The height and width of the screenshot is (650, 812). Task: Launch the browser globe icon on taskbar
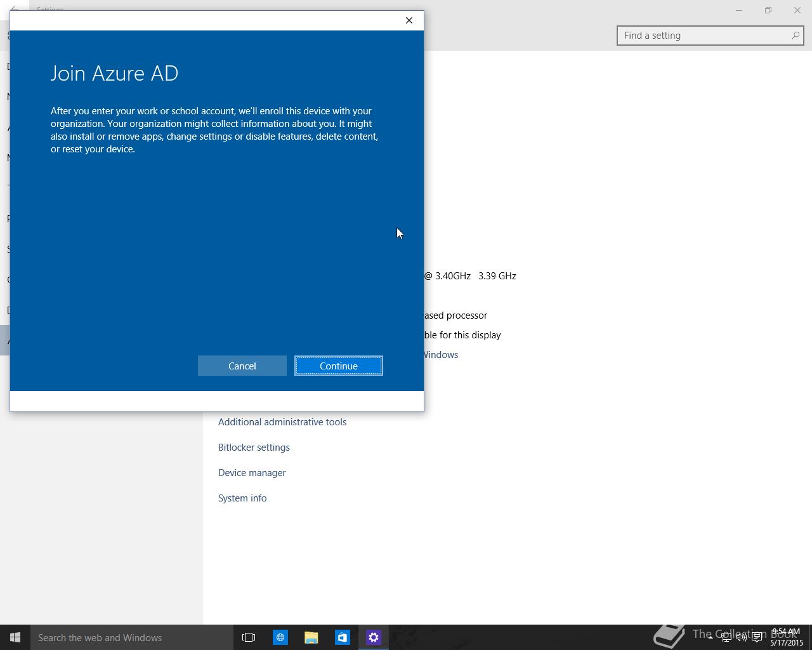tap(280, 637)
